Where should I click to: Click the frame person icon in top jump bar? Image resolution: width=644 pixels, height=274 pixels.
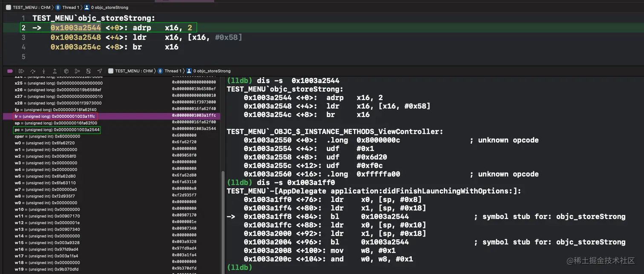(87, 7)
